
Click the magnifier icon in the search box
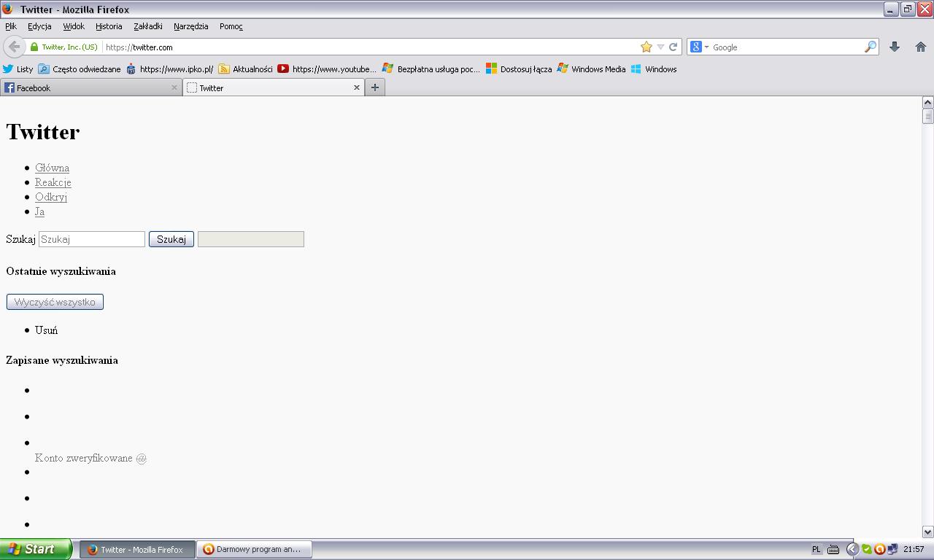(870, 47)
